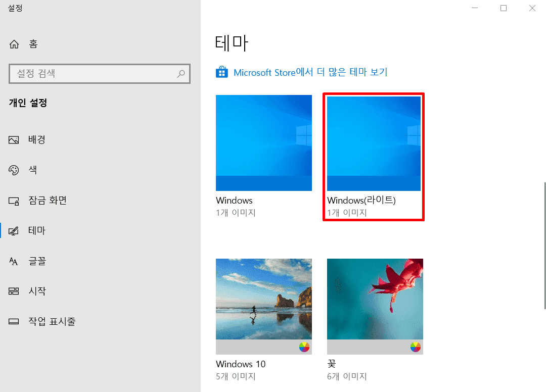Click 5개 이미지 under Windows 10
This screenshot has width=546, height=392.
coord(236,376)
